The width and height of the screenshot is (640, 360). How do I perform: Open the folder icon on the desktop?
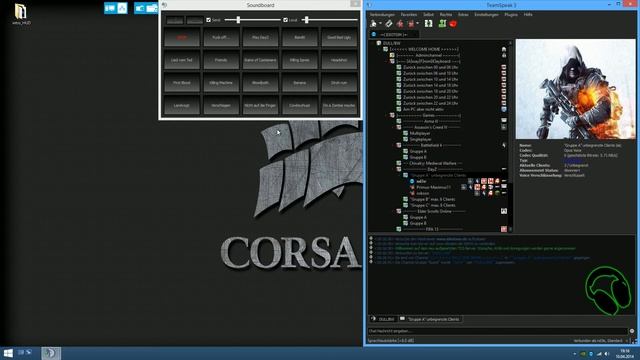click(21, 12)
